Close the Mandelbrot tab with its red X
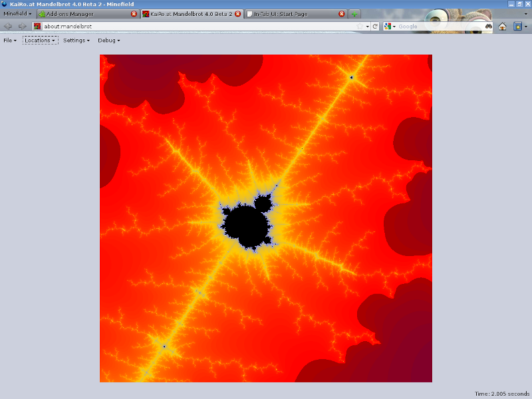The height and width of the screenshot is (399, 532). point(237,13)
